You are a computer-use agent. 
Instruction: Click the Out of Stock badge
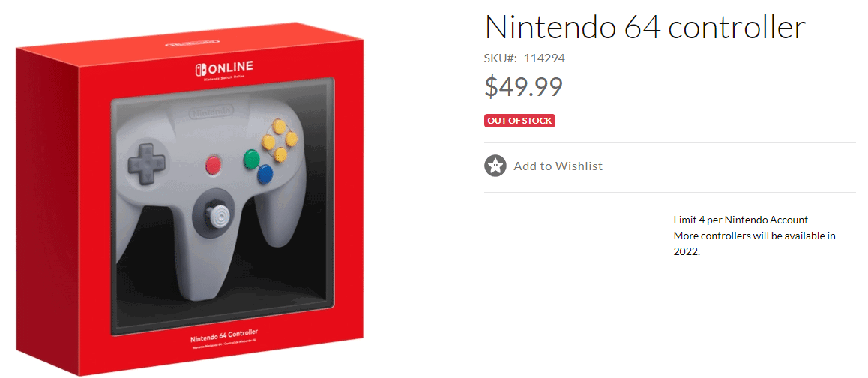[519, 120]
